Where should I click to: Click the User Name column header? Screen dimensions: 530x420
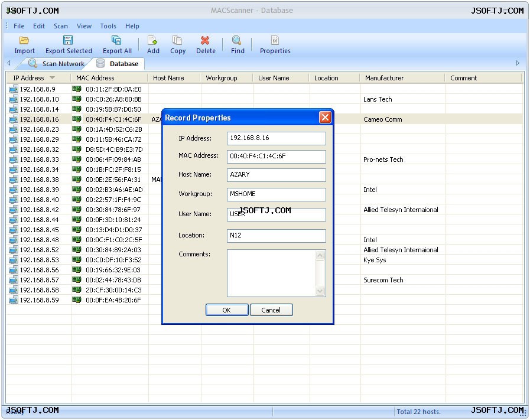pos(281,78)
